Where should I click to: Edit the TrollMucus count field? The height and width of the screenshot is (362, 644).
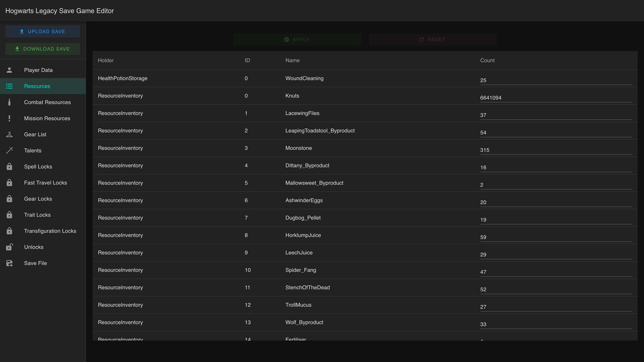click(x=556, y=307)
